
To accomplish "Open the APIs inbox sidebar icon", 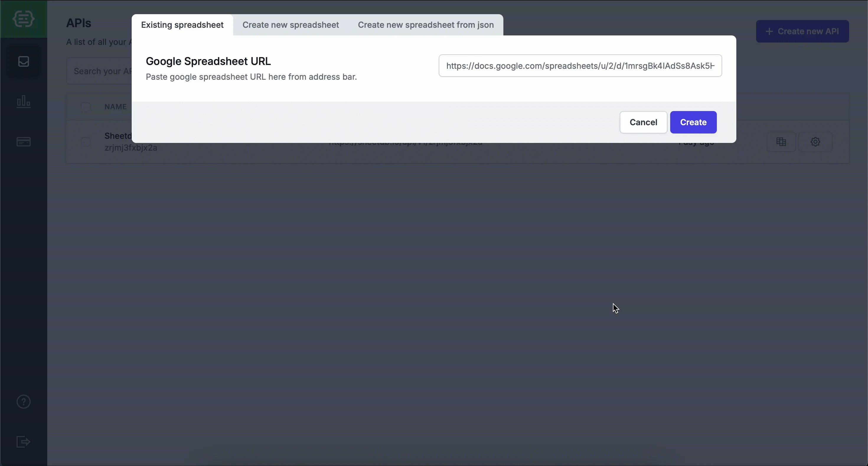I will click(x=24, y=62).
